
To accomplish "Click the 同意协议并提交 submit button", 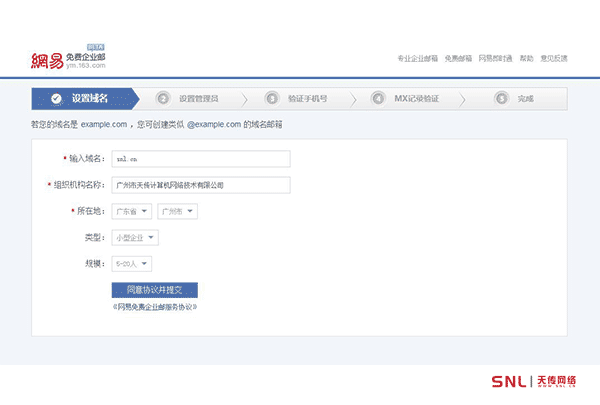I will pyautogui.click(x=155, y=290).
